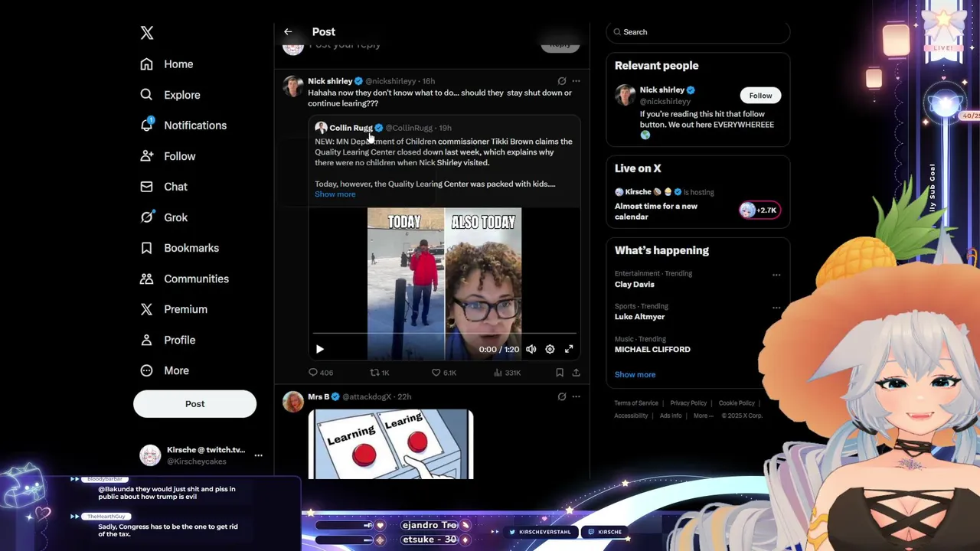Open Bookmarks in sidebar
Image resolution: width=980 pixels, height=551 pixels.
click(x=191, y=248)
